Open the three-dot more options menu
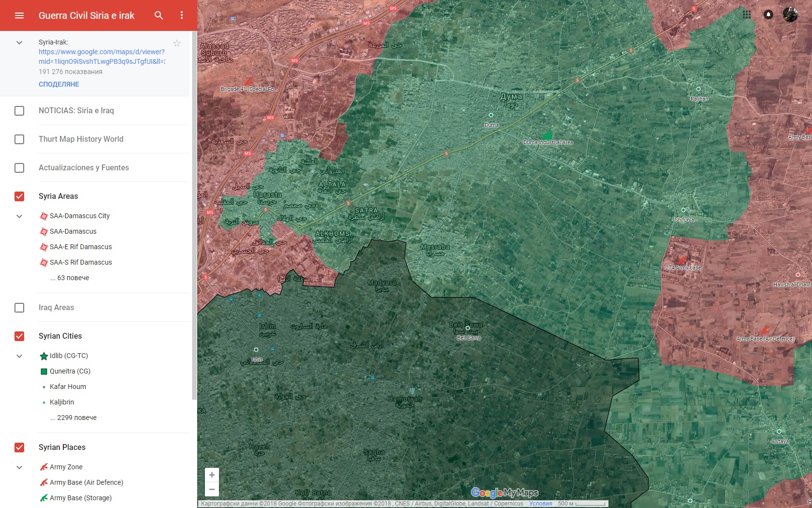Viewport: 812px width, 508px height. pos(182,15)
